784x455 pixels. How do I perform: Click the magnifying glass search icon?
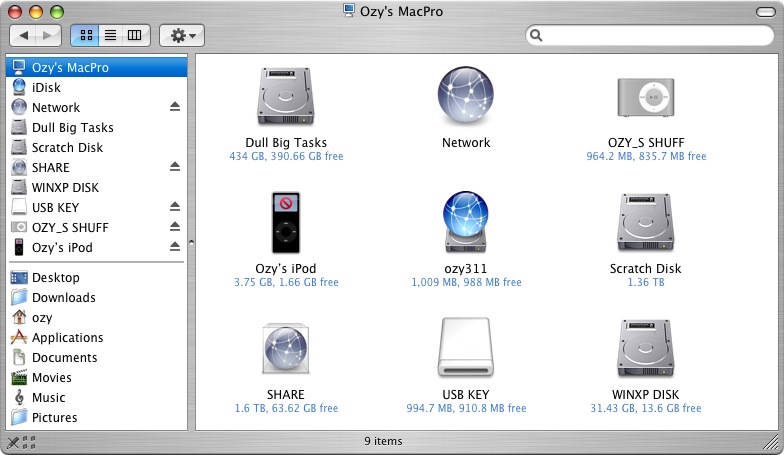pyautogui.click(x=536, y=36)
